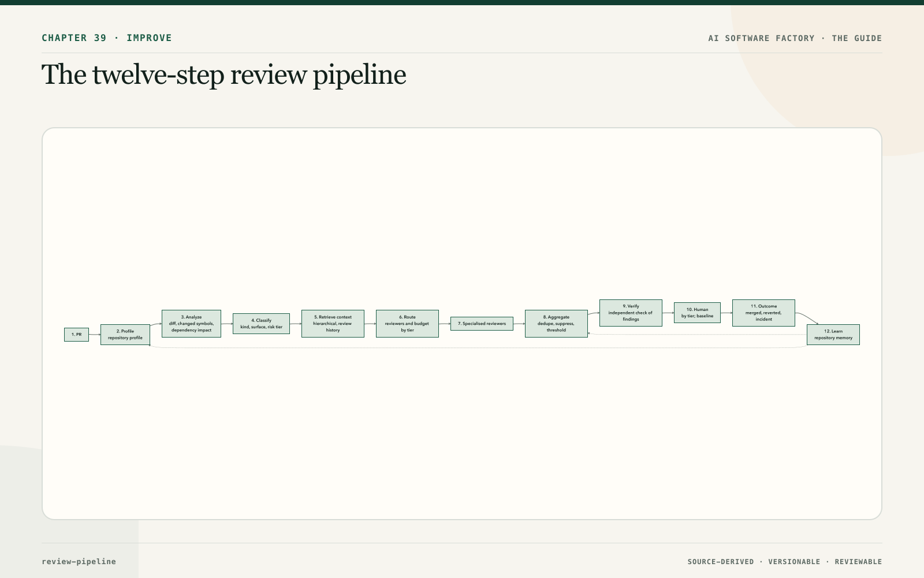Click the title 'The twelve-step review pipeline'
This screenshot has height=578, width=924.
224,75
